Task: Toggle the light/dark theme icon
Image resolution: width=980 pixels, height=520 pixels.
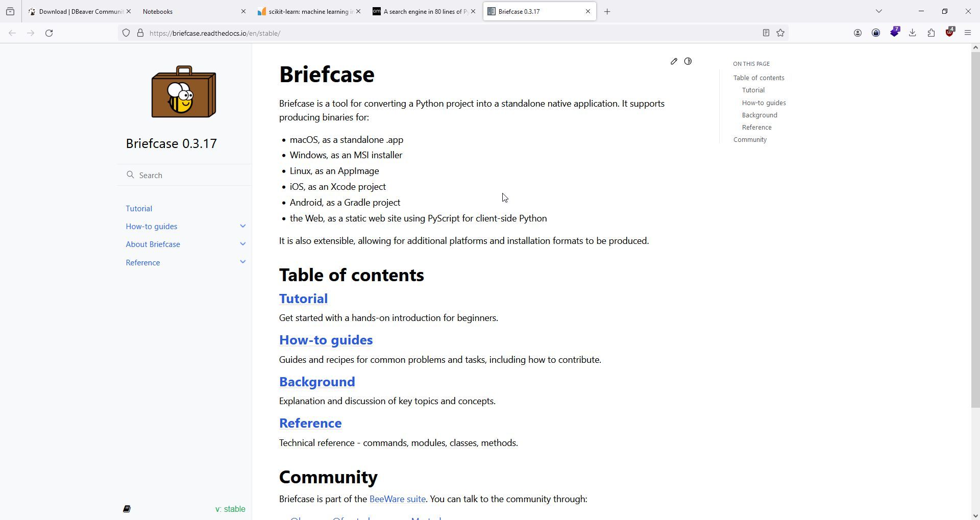Action: coord(688,61)
